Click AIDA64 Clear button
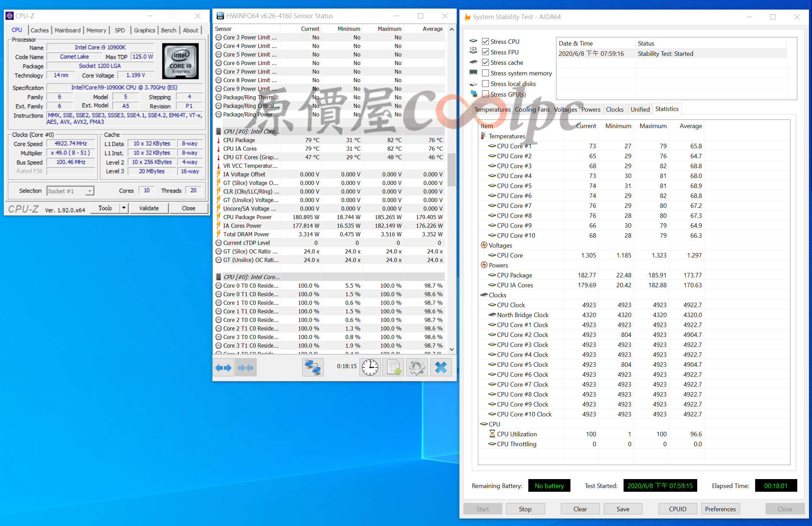 point(580,509)
